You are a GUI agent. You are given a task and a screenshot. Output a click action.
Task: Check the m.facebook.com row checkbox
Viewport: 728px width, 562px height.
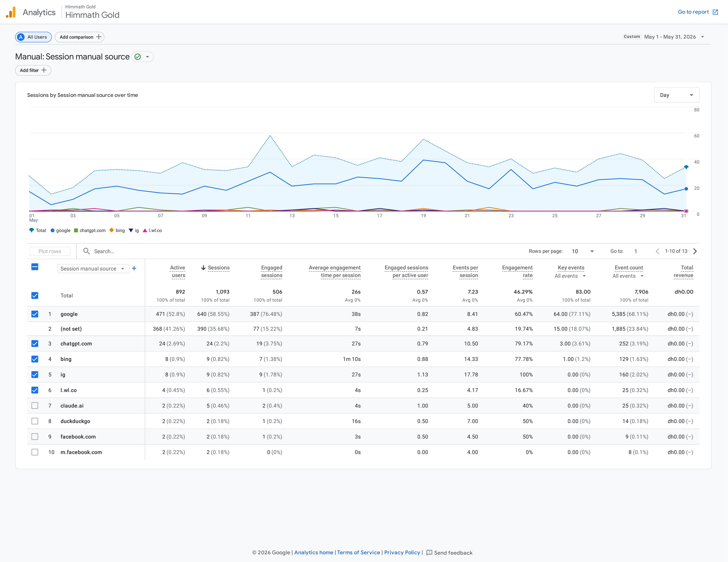pyautogui.click(x=35, y=452)
